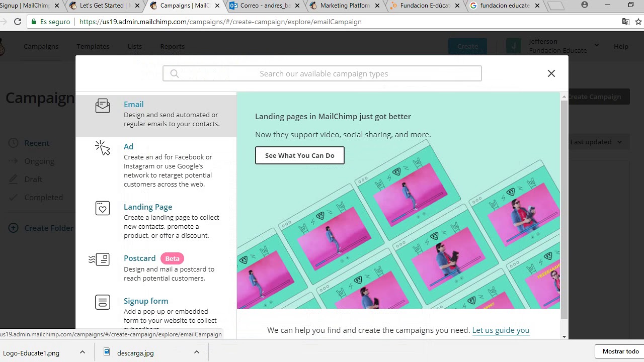Viewport: 644px width, 362px height.
Task: Click the Create button in top bar
Action: [x=467, y=46]
